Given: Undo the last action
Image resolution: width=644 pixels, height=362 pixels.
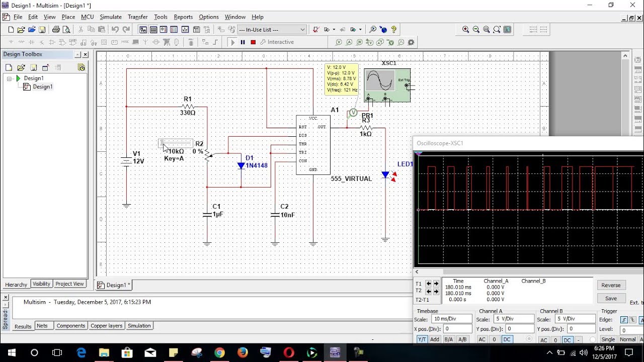Looking at the screenshot, I should coord(115,30).
